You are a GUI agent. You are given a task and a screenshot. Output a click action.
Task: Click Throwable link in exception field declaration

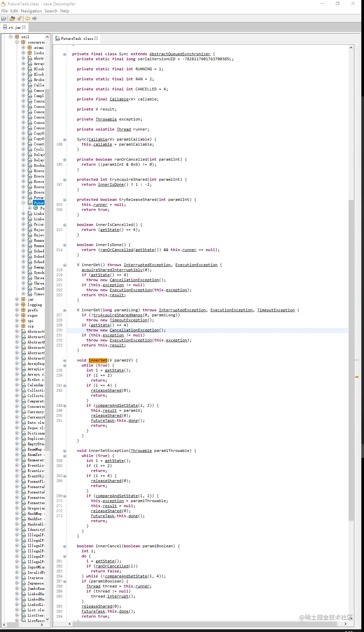106,119
